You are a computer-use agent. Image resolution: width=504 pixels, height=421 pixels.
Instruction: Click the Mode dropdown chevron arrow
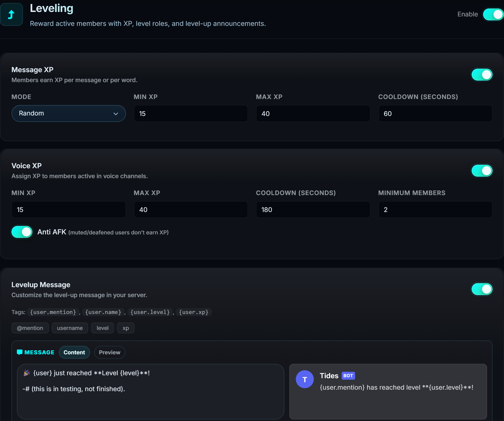[116, 114]
